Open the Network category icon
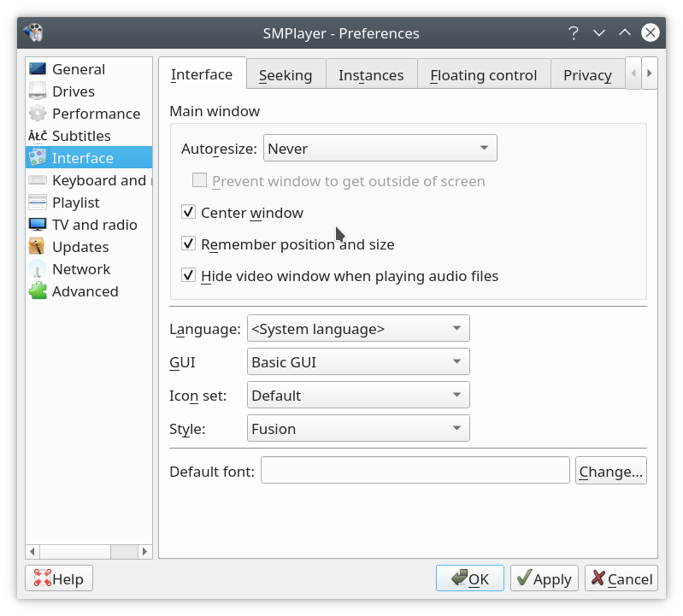The height and width of the screenshot is (616, 683). pos(38,269)
